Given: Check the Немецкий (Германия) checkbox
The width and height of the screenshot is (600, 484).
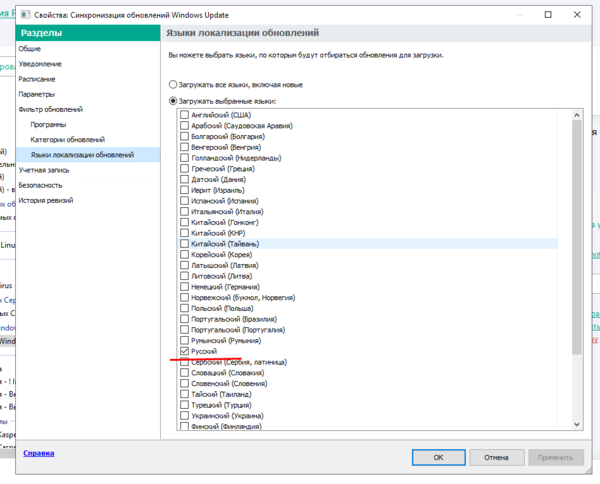Looking at the screenshot, I should tap(184, 286).
